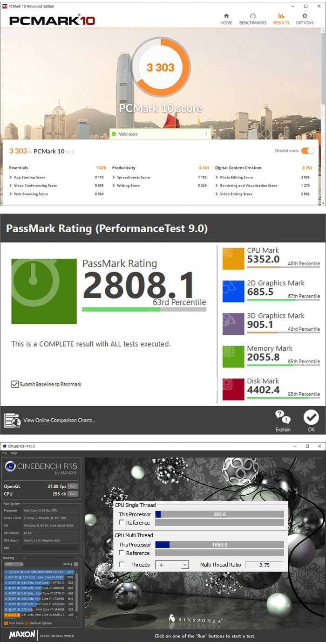Click the PCMark 10 window title icon

(4, 6)
